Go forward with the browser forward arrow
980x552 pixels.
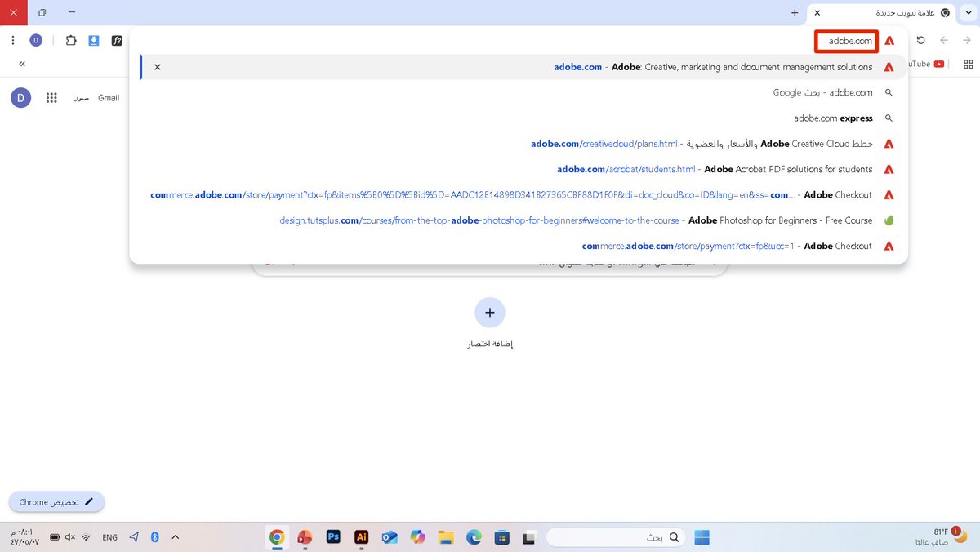(x=967, y=40)
